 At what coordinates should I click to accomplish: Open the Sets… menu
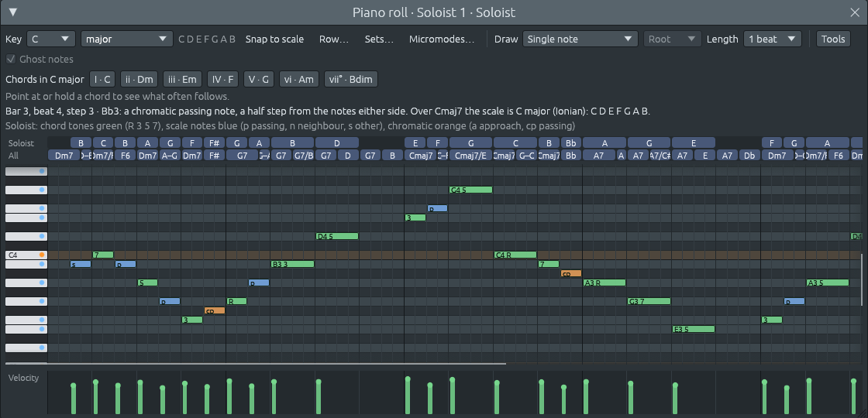tap(379, 39)
